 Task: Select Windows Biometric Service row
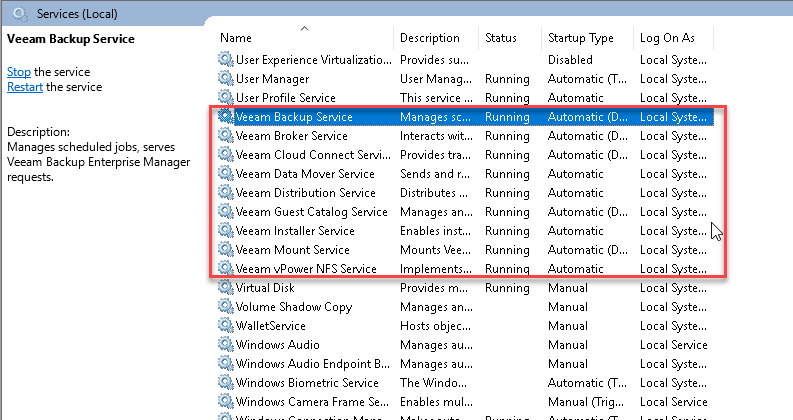pos(307,383)
